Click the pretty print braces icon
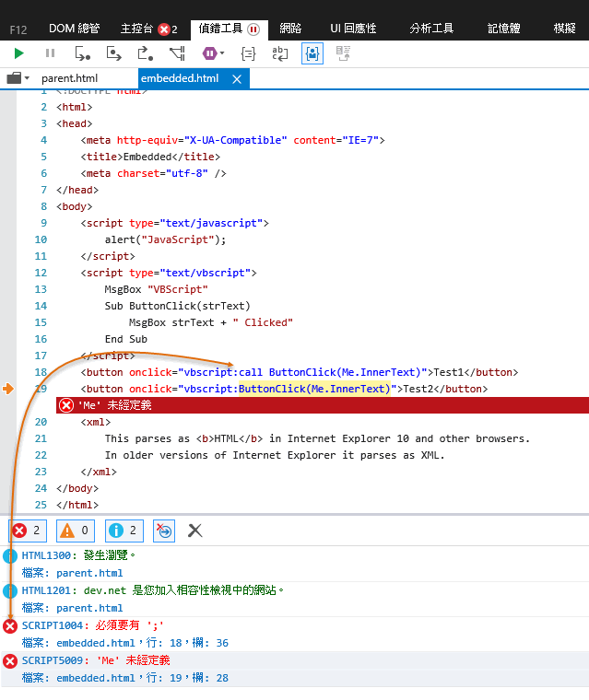The image size is (589, 700). (x=248, y=54)
